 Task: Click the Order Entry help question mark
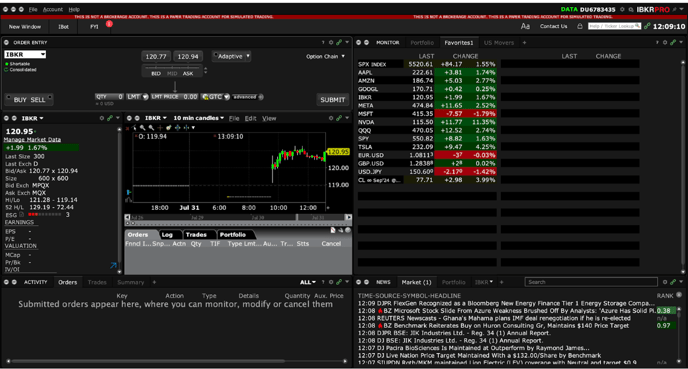323,43
